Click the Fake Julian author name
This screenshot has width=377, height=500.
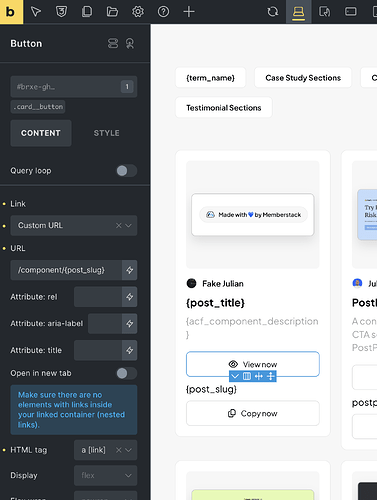(x=223, y=284)
